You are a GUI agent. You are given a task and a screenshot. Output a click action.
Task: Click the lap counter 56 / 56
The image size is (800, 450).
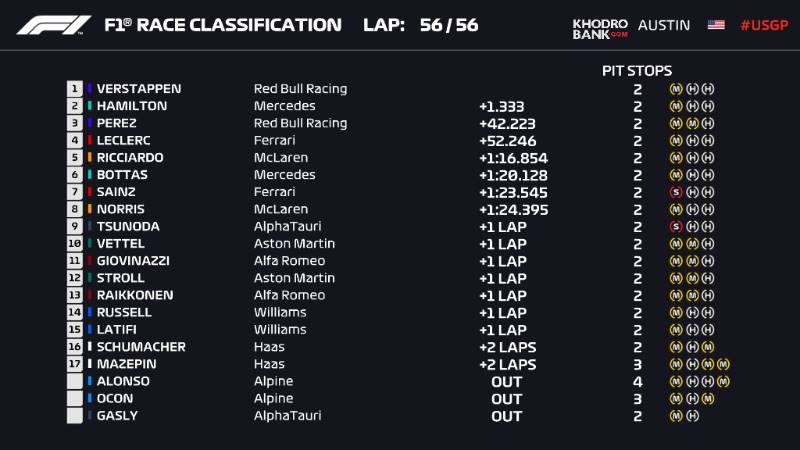click(449, 25)
